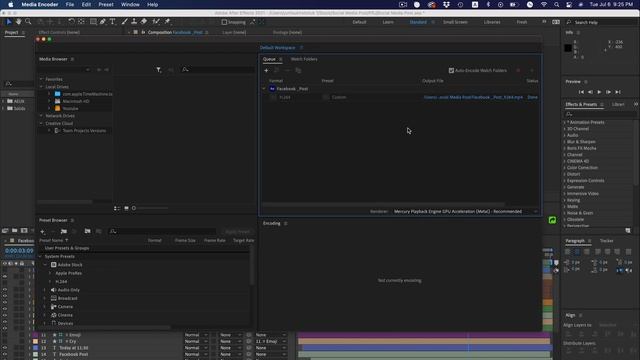Open the Edit menu in menu bar
The width and height of the screenshot is (640, 360).
click(86, 4)
